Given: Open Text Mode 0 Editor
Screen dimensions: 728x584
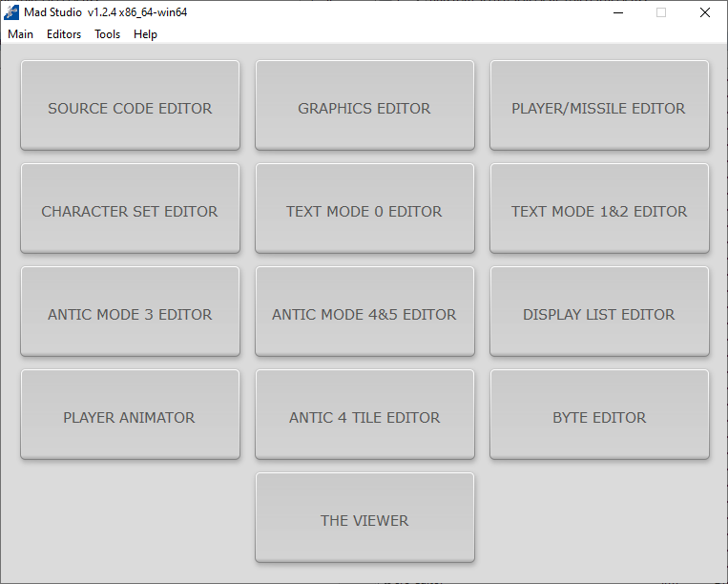Looking at the screenshot, I should coord(364,211).
